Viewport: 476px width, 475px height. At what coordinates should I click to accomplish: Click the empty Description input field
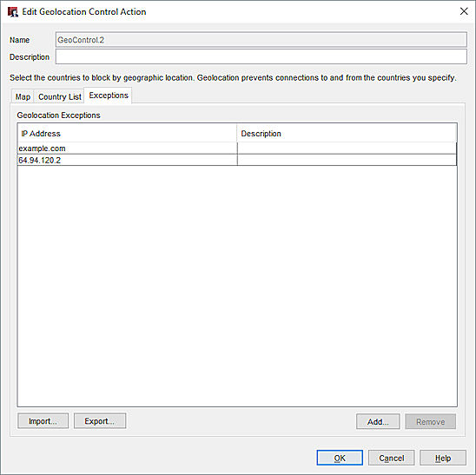pos(261,56)
